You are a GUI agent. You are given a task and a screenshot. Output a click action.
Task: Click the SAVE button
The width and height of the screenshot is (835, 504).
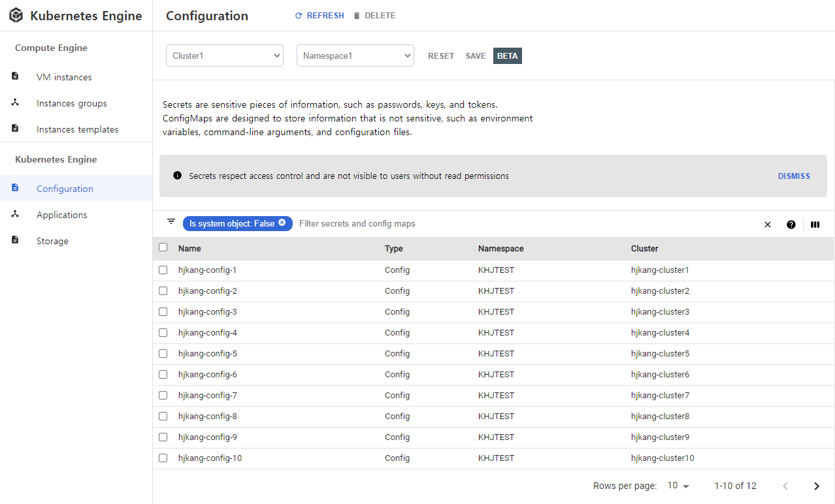[476, 55]
